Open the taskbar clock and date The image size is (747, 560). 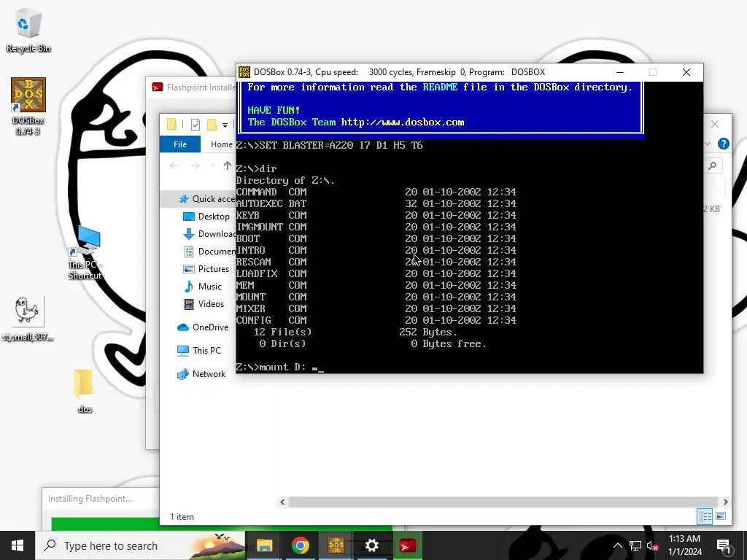click(684, 545)
